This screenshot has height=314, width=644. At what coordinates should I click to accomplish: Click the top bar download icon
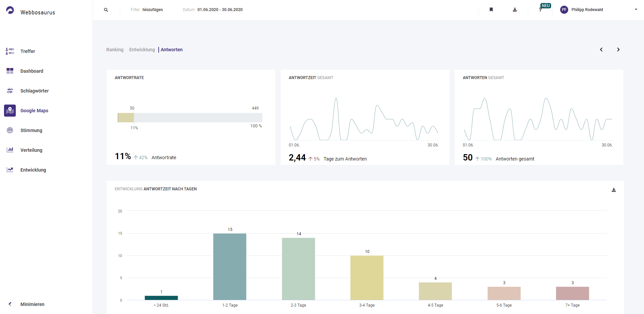click(515, 10)
